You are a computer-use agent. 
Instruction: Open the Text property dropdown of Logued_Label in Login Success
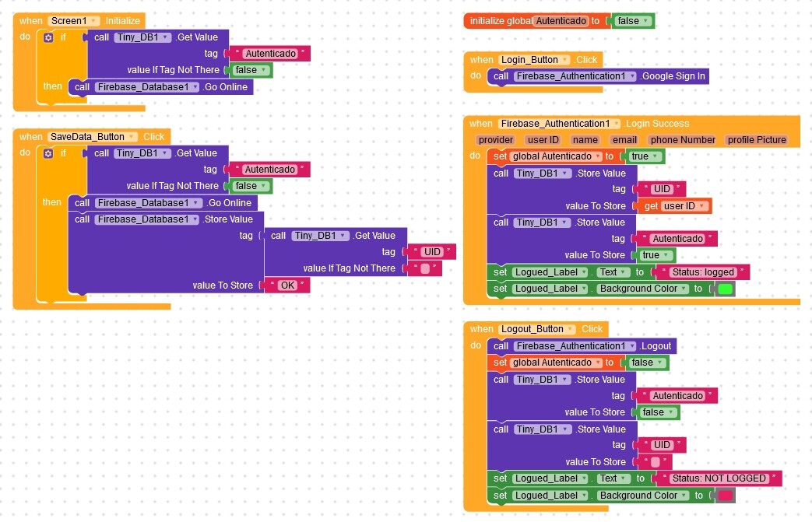coord(613,272)
